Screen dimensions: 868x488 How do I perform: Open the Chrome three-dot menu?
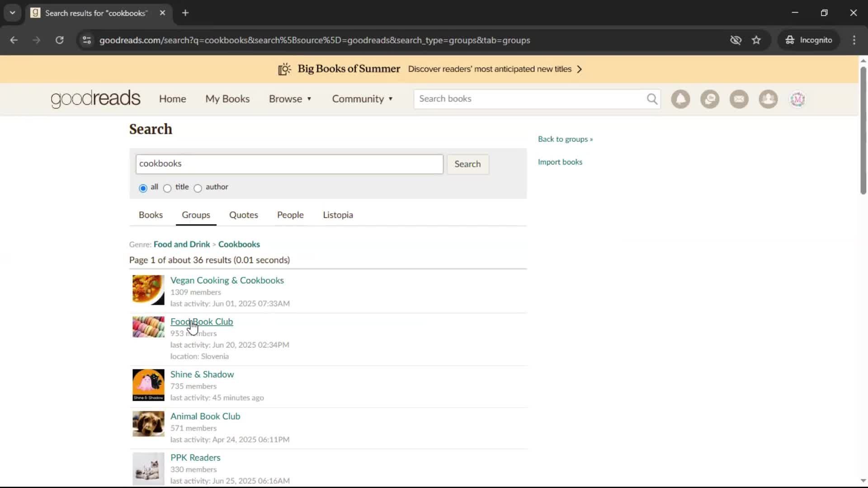854,40
